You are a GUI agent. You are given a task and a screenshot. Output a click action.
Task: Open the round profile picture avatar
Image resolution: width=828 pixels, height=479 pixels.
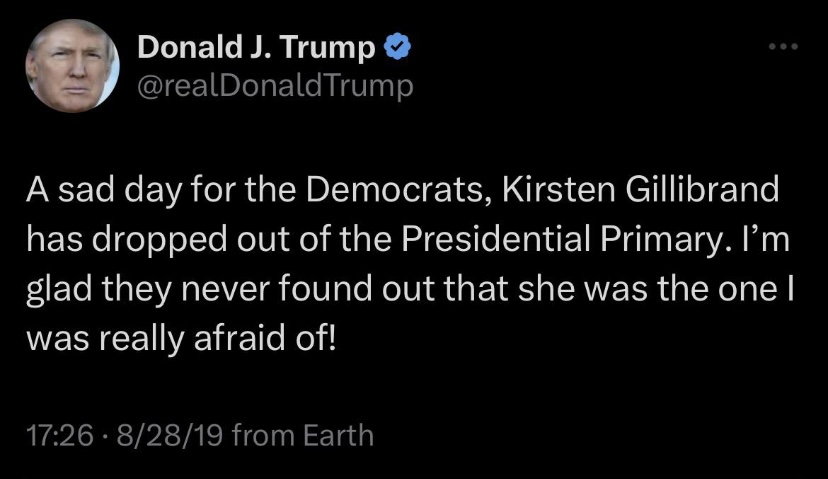point(72,66)
